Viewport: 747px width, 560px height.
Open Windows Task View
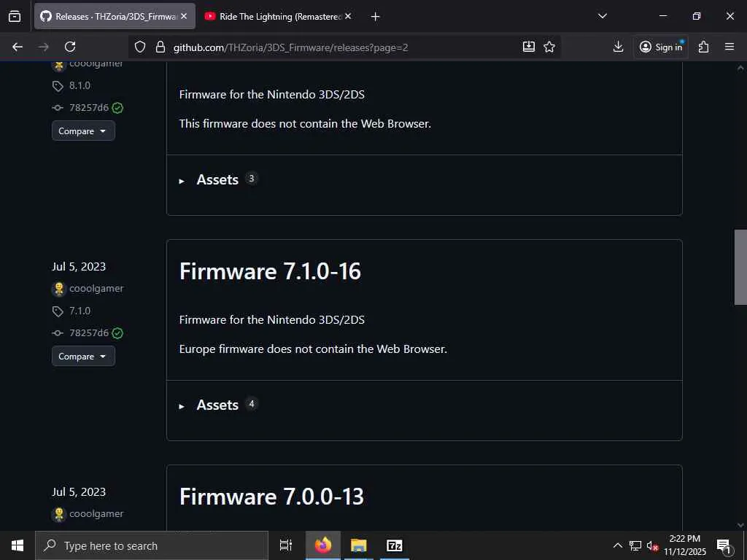[285, 545]
